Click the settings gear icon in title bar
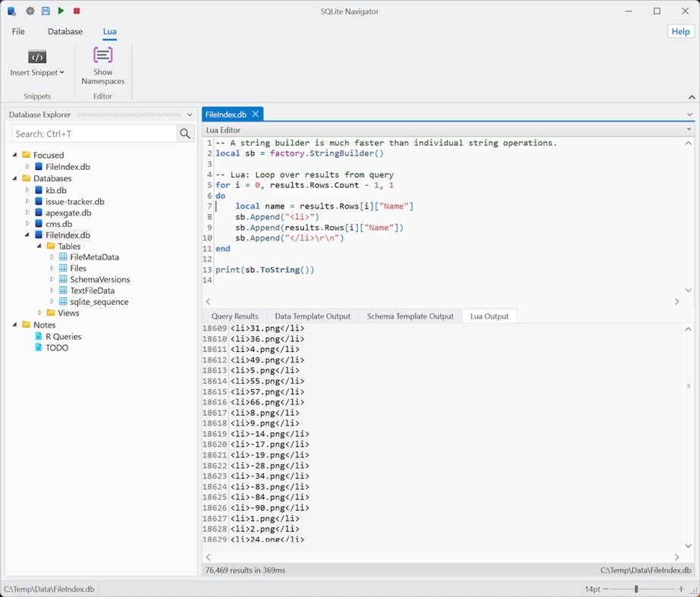Viewport: 700px width, 597px height. [x=30, y=11]
